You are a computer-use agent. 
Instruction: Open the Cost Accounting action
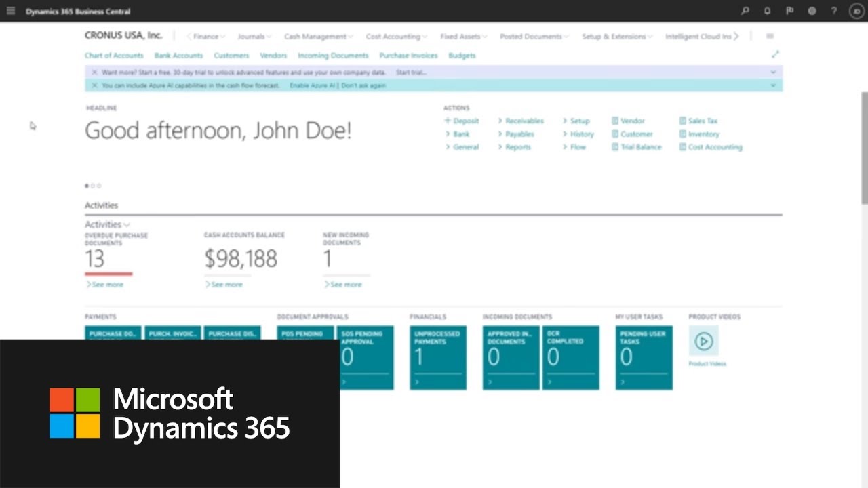[x=711, y=147]
